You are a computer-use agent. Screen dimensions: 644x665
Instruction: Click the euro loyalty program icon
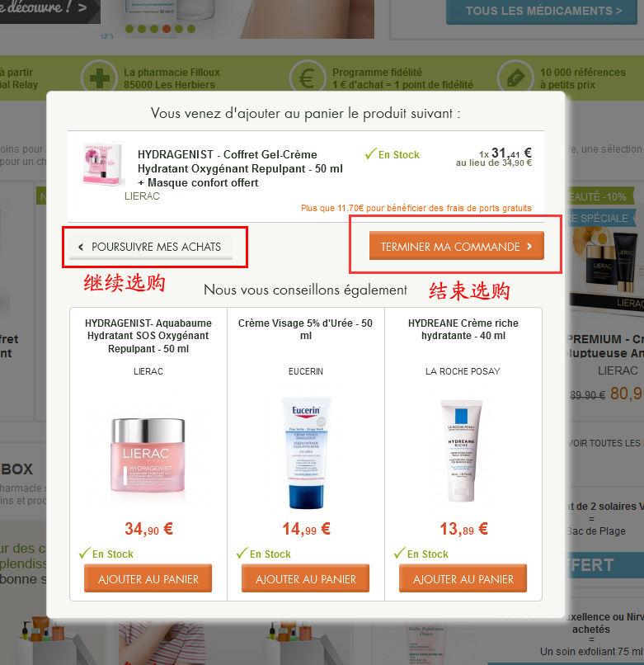pyautogui.click(x=308, y=78)
